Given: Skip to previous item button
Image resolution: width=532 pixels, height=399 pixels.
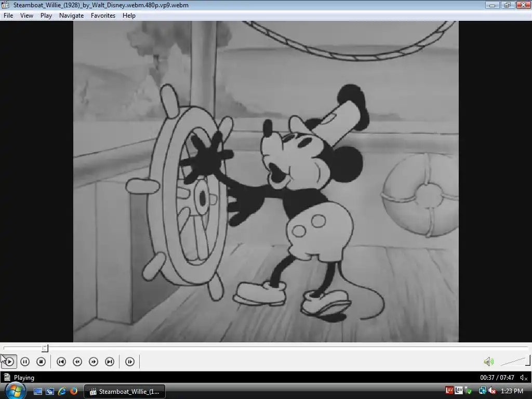Looking at the screenshot, I should (61, 362).
